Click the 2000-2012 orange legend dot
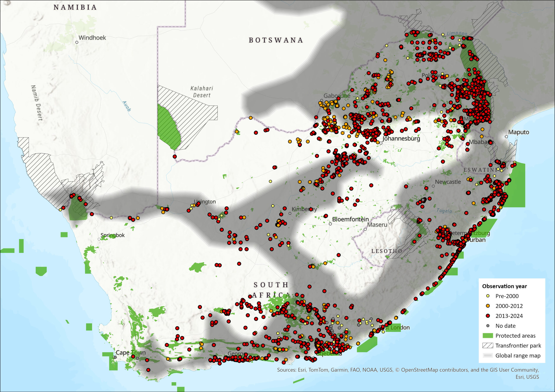The image size is (555, 392). (488, 306)
